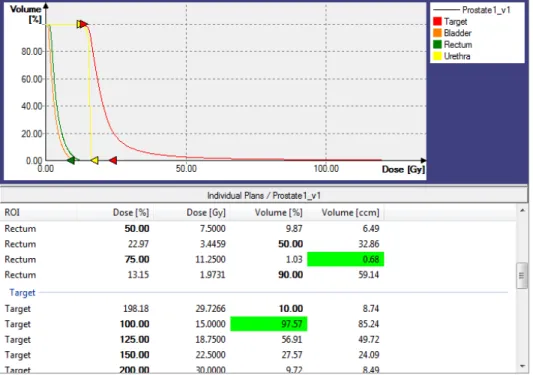Click the 9.87 volume percent cell
Viewport: 533px width, 375px height.
pos(294,228)
